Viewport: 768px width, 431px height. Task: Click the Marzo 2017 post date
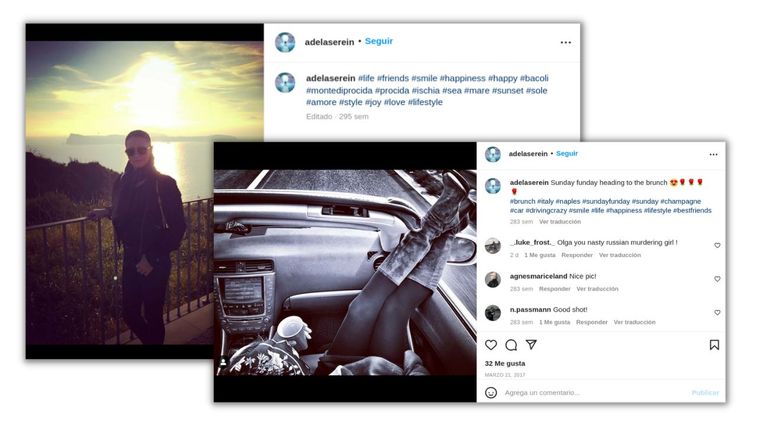click(x=505, y=375)
